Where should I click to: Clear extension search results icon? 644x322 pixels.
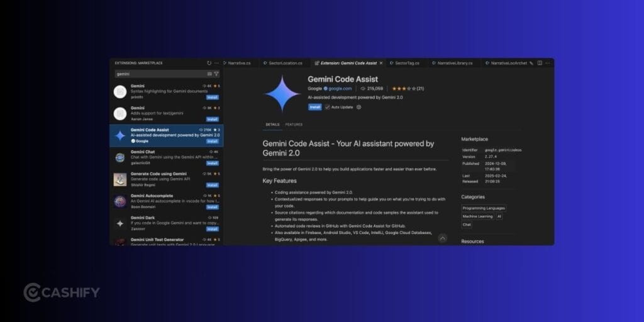(x=209, y=74)
